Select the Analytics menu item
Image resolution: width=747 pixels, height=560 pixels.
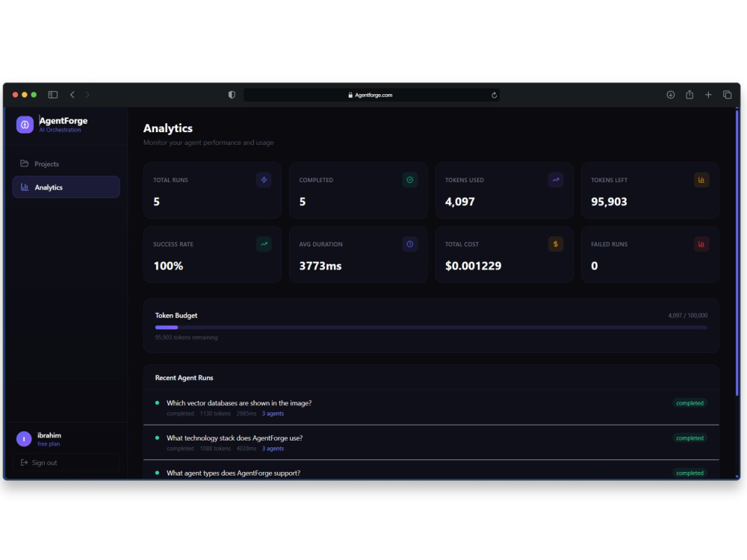(x=66, y=187)
